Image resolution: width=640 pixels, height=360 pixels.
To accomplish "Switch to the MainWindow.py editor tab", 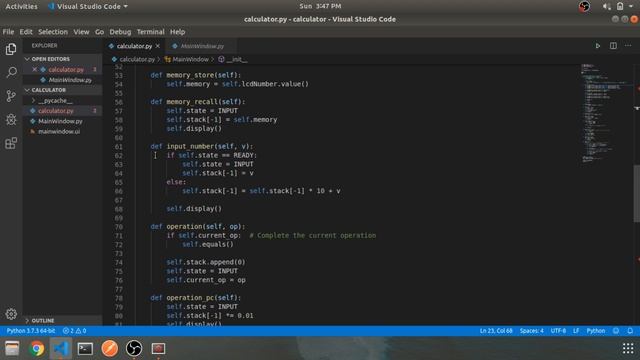I will pos(202,46).
